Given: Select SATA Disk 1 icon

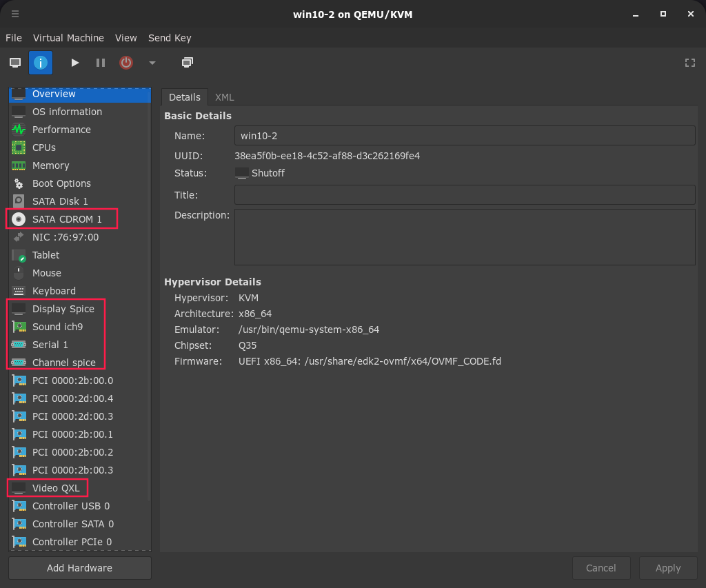Looking at the screenshot, I should (x=19, y=201).
